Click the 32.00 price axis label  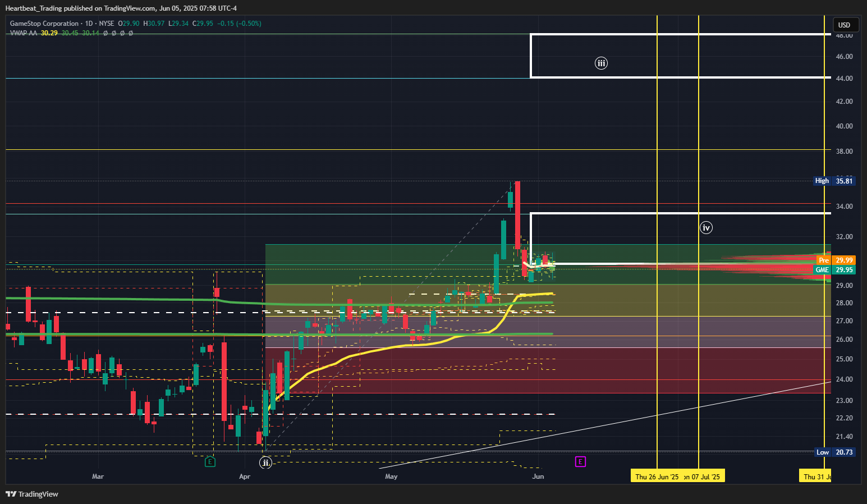(x=844, y=237)
